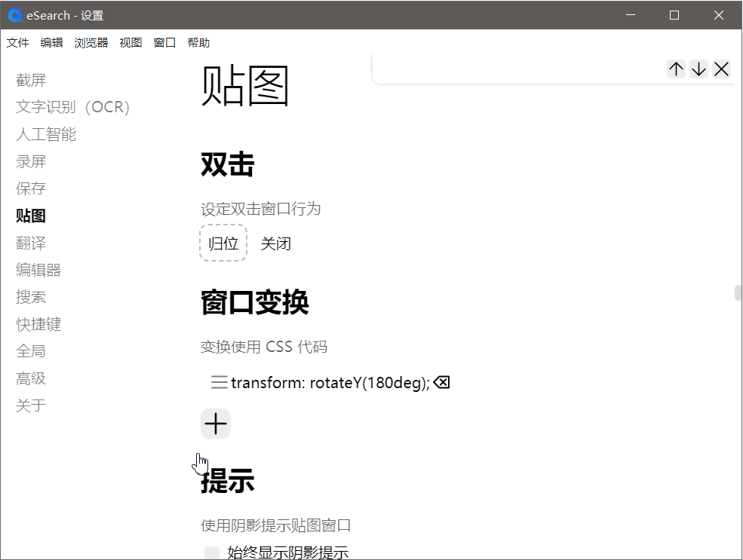Jump to next search result with down arrow
The height and width of the screenshot is (560, 743).
[698, 69]
